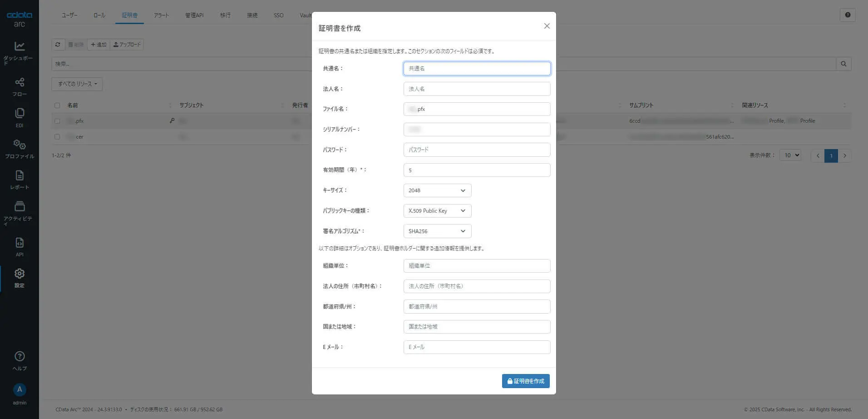Expand the すべてのリソース filter dropdown
The image size is (868, 419).
[77, 84]
